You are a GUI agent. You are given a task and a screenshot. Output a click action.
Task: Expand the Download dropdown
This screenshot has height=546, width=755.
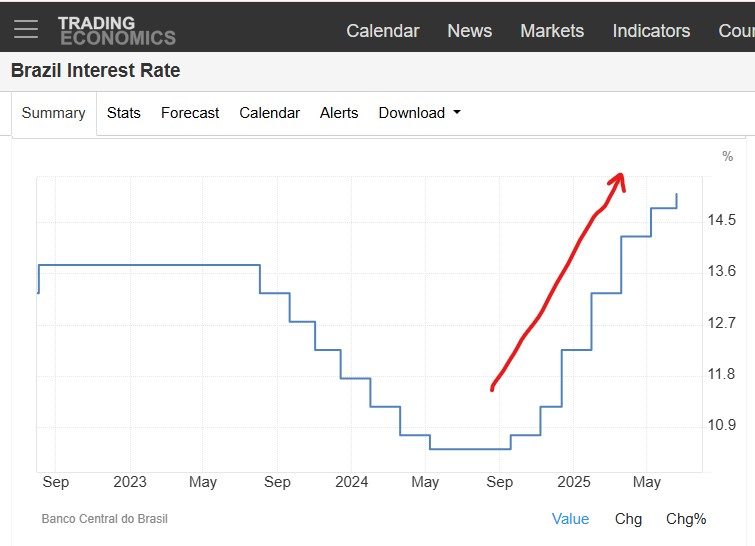coord(419,113)
